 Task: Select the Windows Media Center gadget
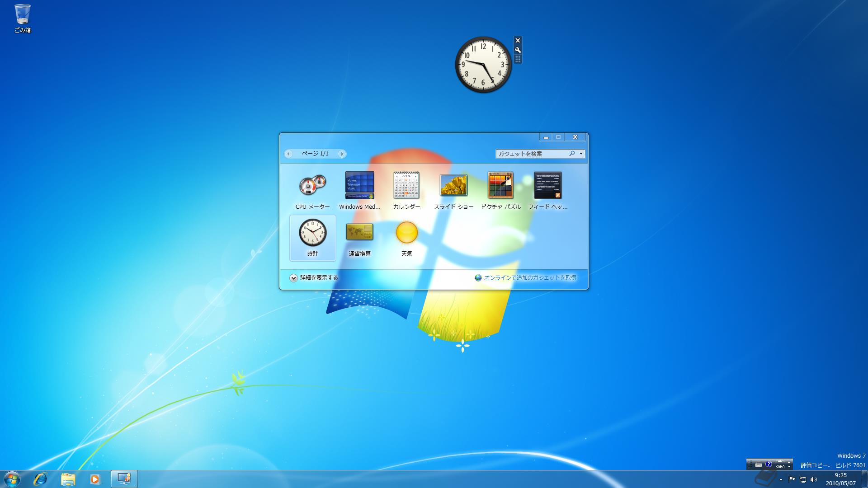pos(359,190)
